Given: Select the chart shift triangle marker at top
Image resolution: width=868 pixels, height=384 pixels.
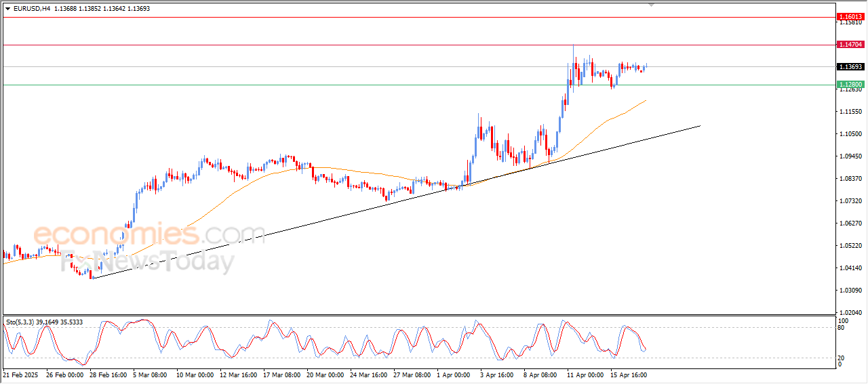Looking at the screenshot, I should tap(652, 5).
